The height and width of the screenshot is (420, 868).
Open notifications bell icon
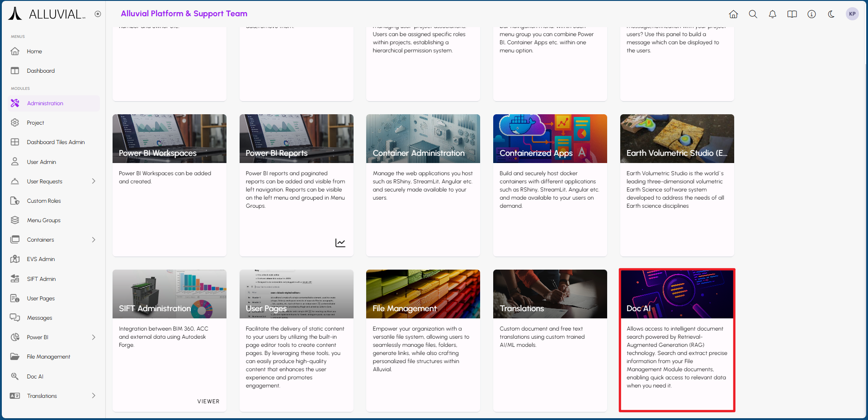click(x=773, y=14)
